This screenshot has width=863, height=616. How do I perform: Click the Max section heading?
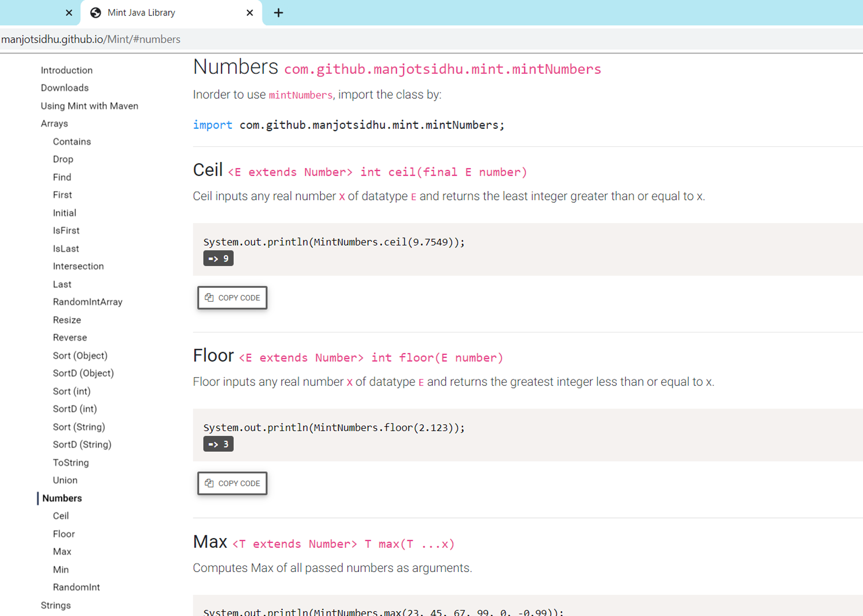(210, 542)
